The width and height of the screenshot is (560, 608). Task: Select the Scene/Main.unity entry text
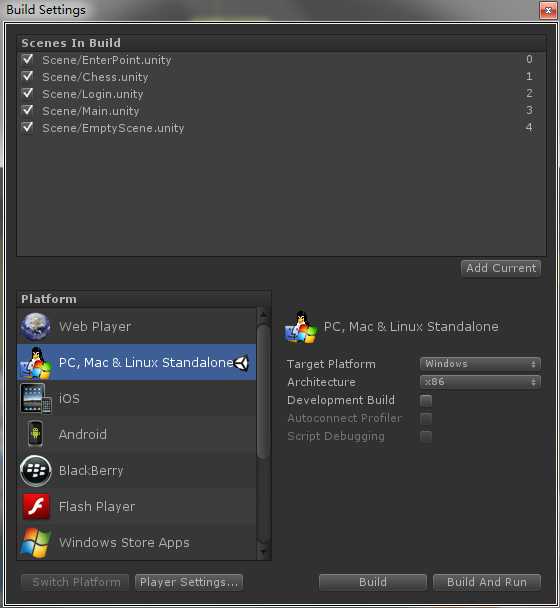(90, 111)
